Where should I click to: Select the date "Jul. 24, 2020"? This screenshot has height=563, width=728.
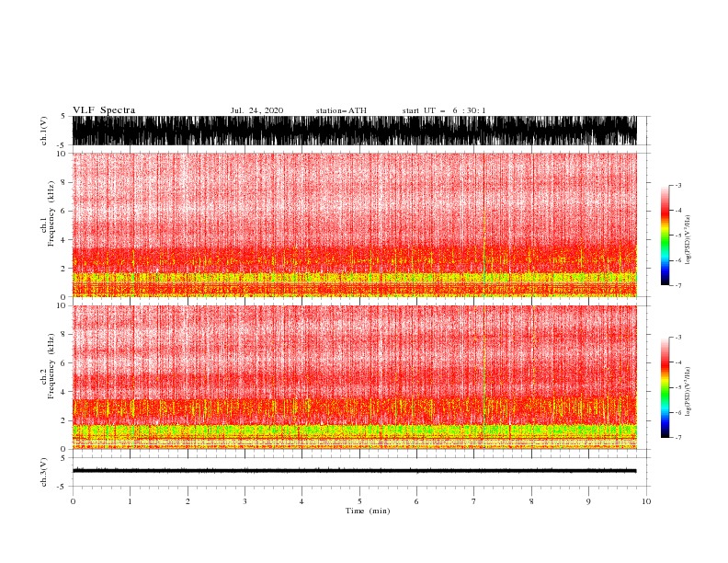(x=256, y=110)
